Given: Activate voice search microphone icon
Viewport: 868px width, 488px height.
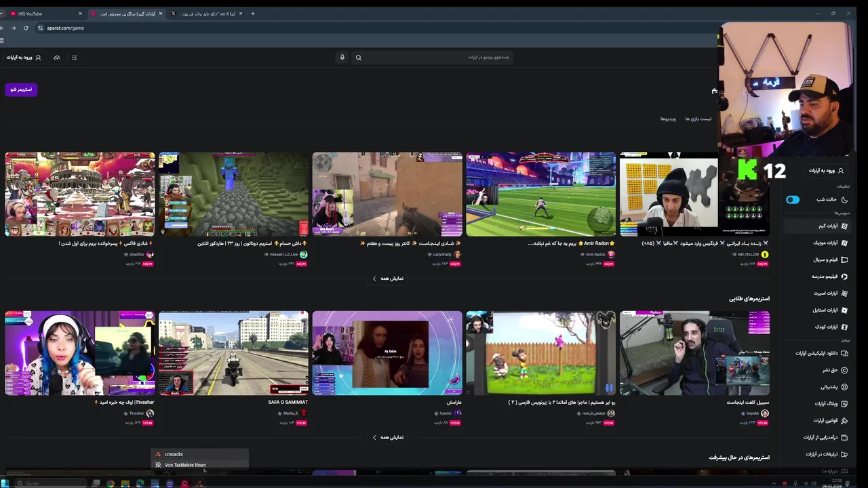Looking at the screenshot, I should 342,58.
